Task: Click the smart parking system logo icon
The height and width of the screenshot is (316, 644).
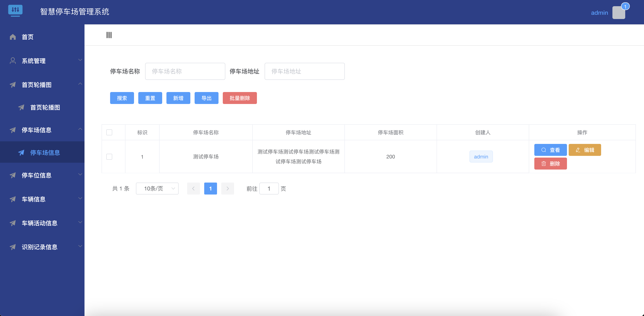Action: (16, 11)
